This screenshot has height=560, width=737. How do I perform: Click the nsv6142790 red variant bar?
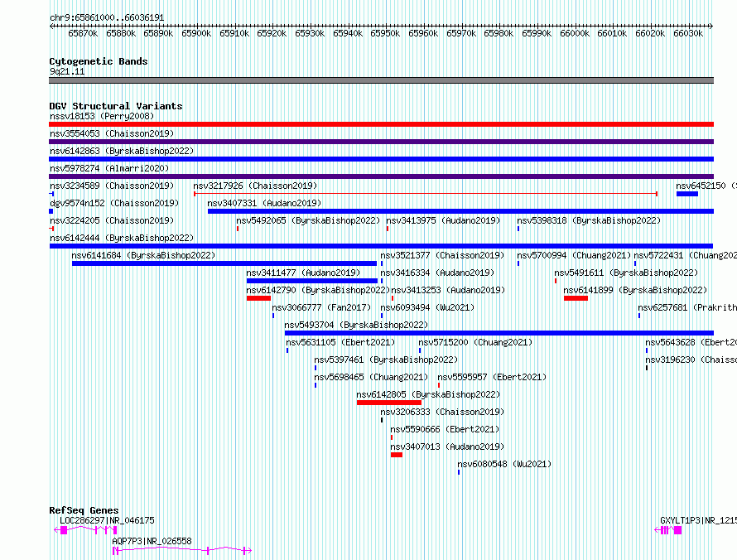(x=258, y=298)
